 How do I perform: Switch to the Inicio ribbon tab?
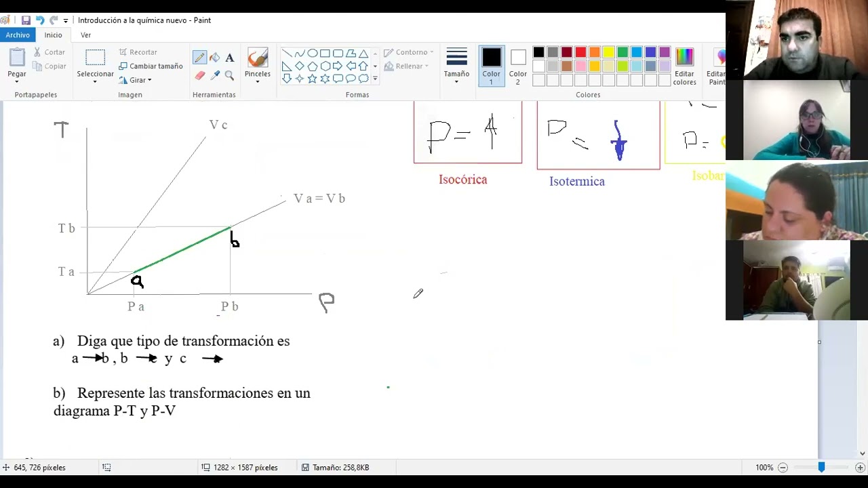point(53,35)
